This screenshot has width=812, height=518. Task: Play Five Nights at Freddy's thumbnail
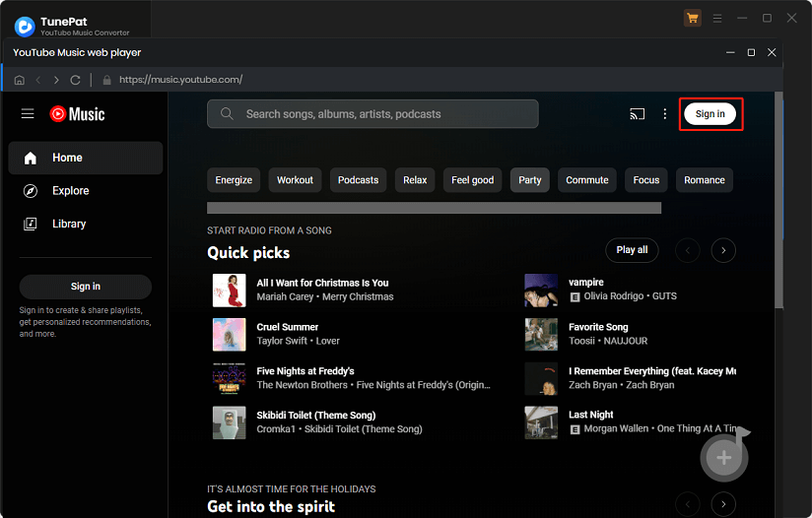230,378
